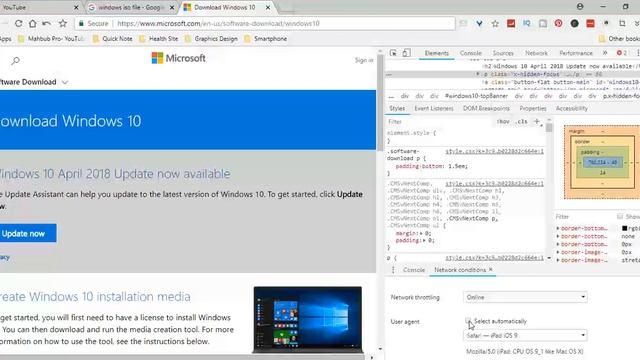Open the Health Site bookmark folder
Viewport: 640px width, 360px height.
pyautogui.click(x=158, y=39)
